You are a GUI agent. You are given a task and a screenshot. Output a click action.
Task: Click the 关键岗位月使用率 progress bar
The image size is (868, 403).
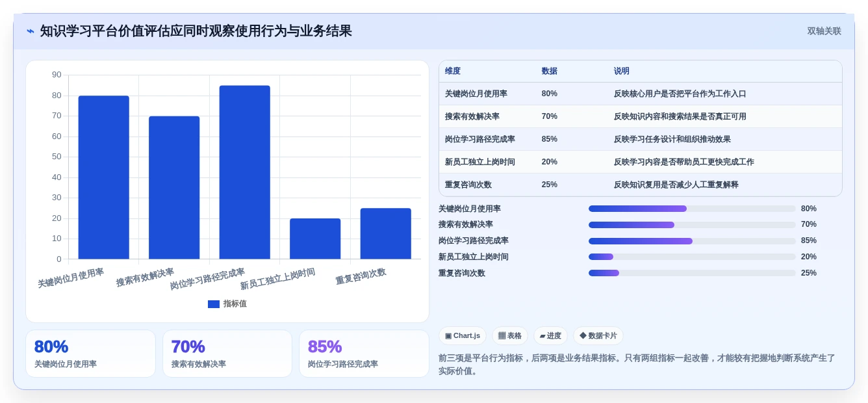pyautogui.click(x=692, y=209)
